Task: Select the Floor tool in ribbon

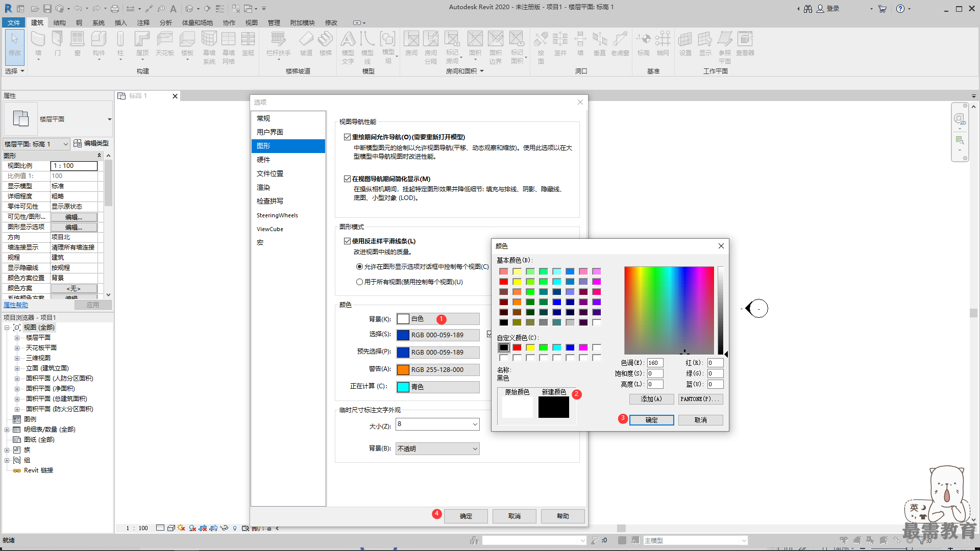Action: coord(187,44)
